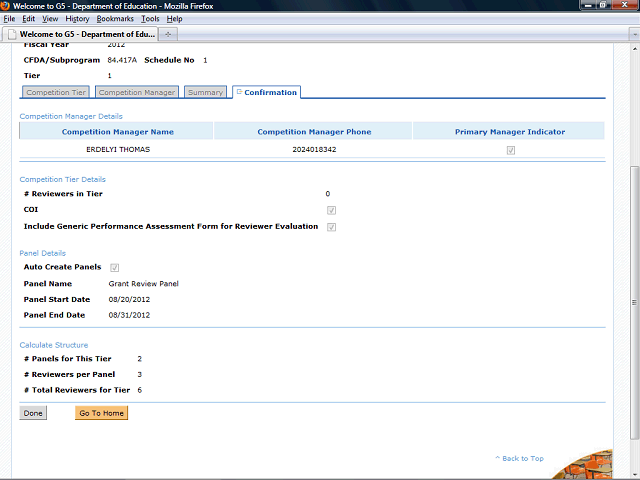The width and height of the screenshot is (640, 480).
Task: Toggle the Primary Manager Indicator checkbox
Action: [x=511, y=150]
